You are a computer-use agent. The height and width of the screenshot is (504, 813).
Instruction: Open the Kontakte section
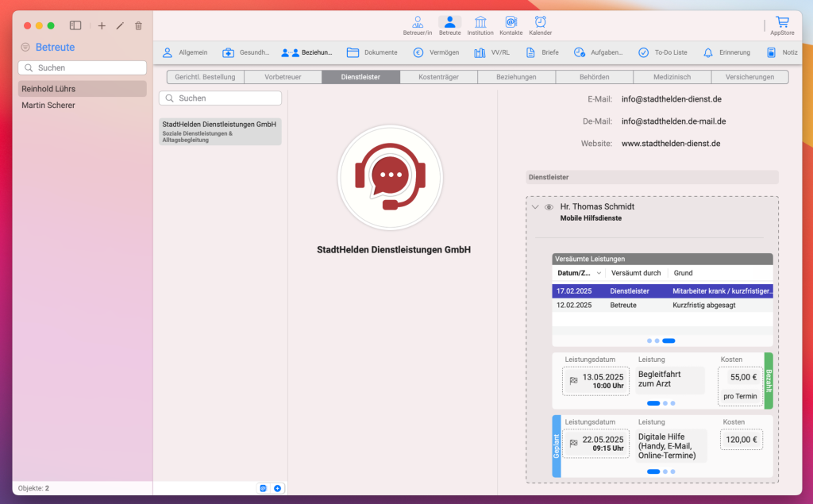click(511, 25)
